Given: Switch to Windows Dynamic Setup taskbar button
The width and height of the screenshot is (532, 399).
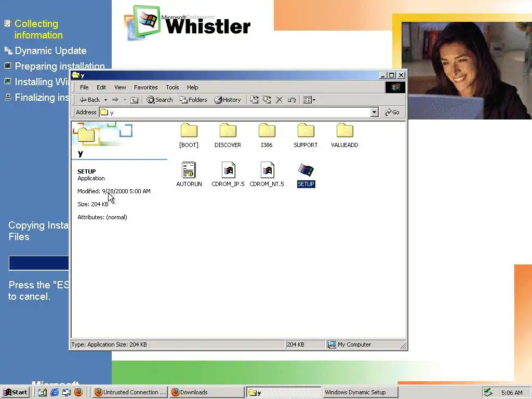Looking at the screenshot, I should (361, 392).
